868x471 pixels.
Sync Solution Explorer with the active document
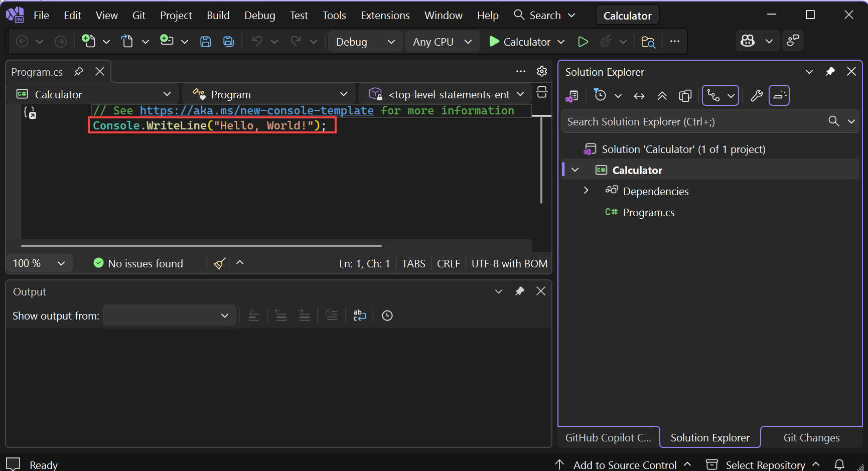pyautogui.click(x=639, y=95)
